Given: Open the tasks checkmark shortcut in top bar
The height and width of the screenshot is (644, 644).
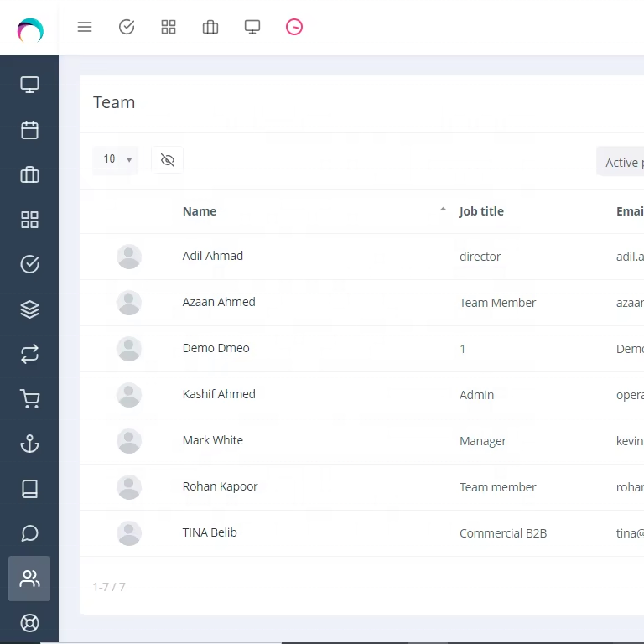Looking at the screenshot, I should coord(127,27).
